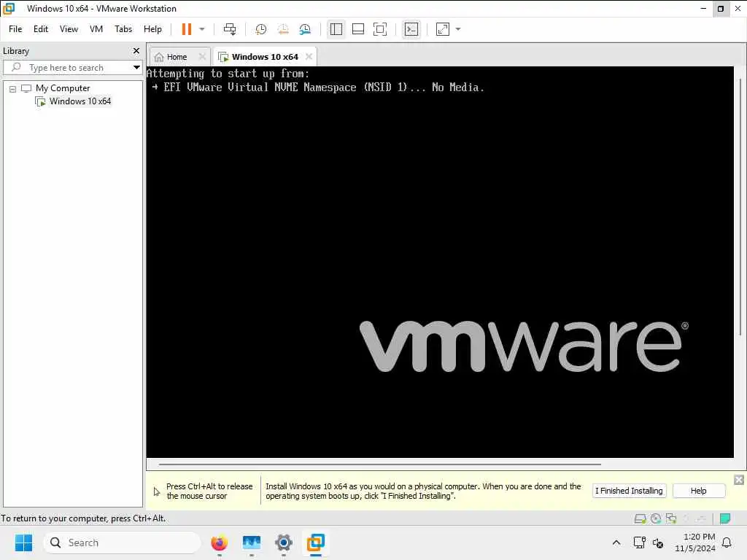Take a snapshot of this virtual machine
Viewport: 747px width, 560px height.
[260, 29]
